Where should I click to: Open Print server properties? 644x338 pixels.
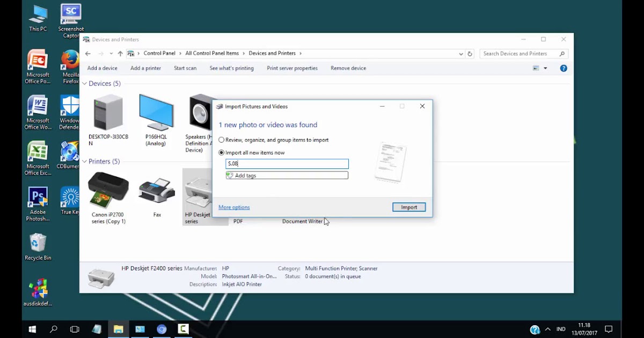pyautogui.click(x=292, y=68)
